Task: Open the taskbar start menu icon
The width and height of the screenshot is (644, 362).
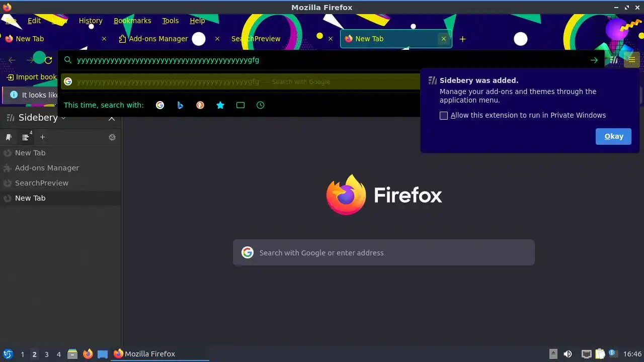Action: (x=8, y=354)
